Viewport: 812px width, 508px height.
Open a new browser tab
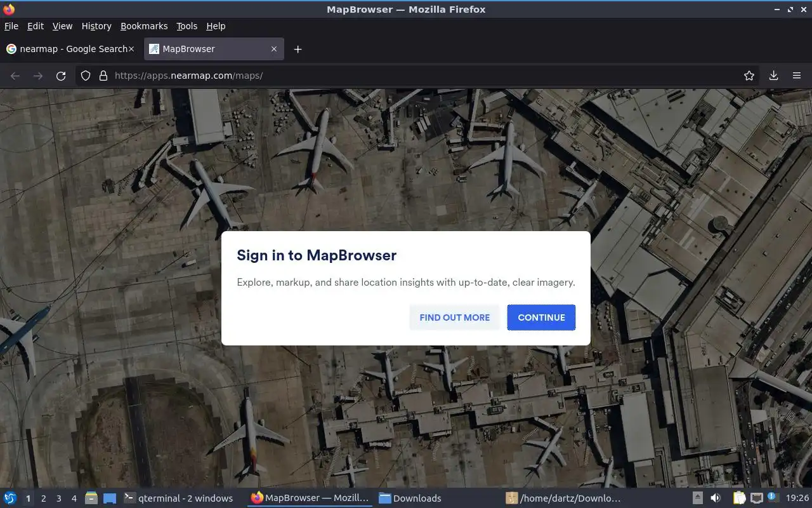298,49
